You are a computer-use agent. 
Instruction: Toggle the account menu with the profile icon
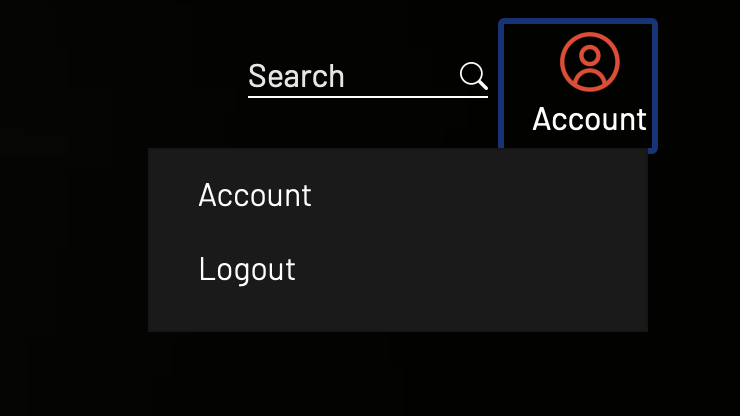(x=589, y=62)
